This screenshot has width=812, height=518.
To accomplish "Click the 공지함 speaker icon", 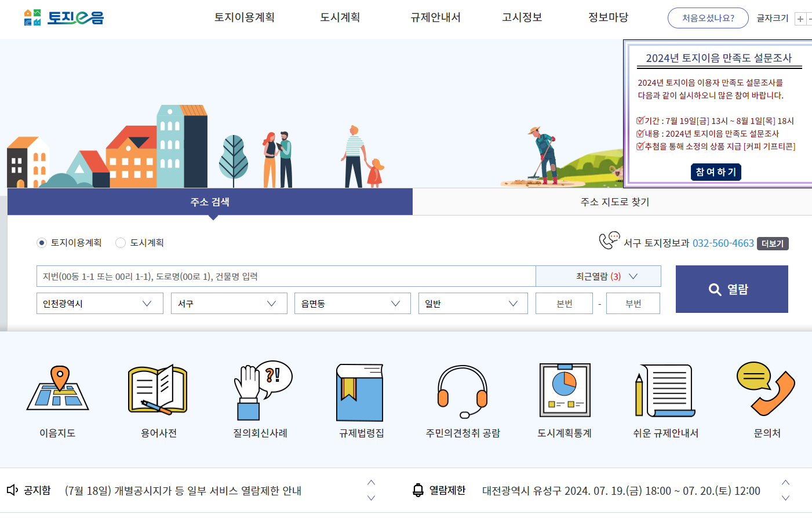I will click(x=13, y=490).
